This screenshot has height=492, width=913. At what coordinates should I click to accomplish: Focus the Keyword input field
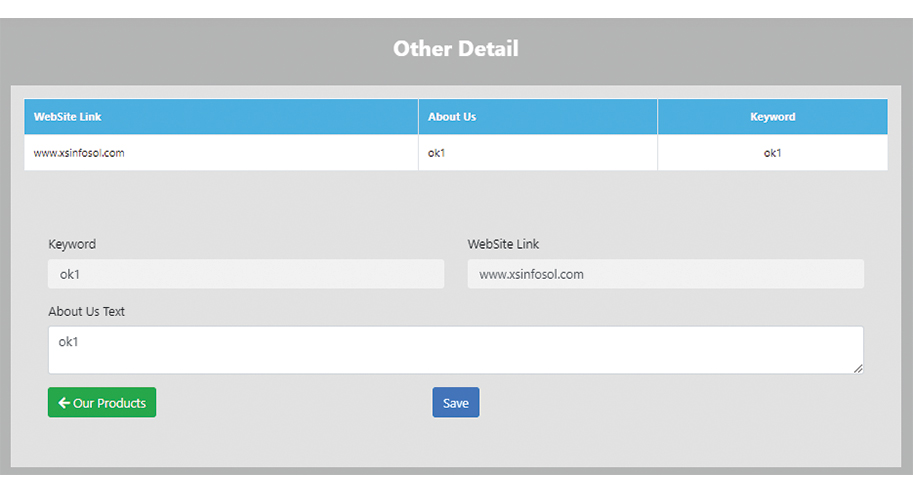[x=245, y=274]
